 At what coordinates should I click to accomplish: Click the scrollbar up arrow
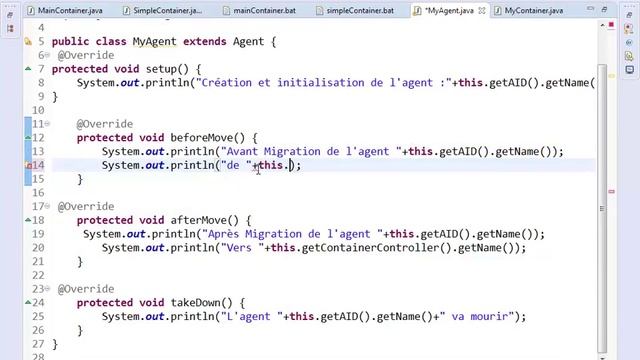pos(602,25)
